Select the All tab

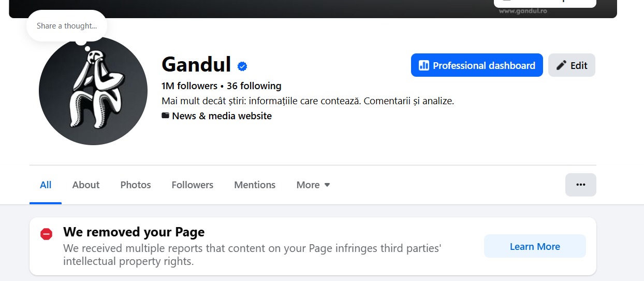(x=46, y=185)
